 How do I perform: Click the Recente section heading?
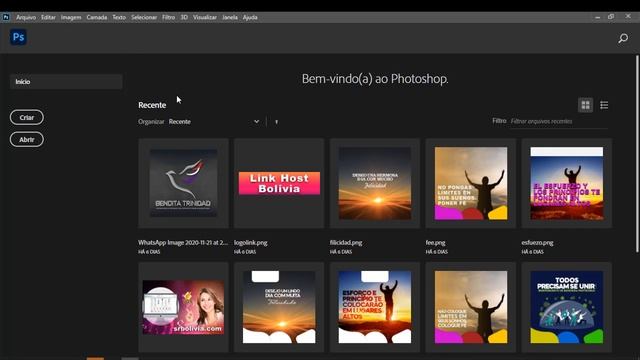tap(152, 105)
